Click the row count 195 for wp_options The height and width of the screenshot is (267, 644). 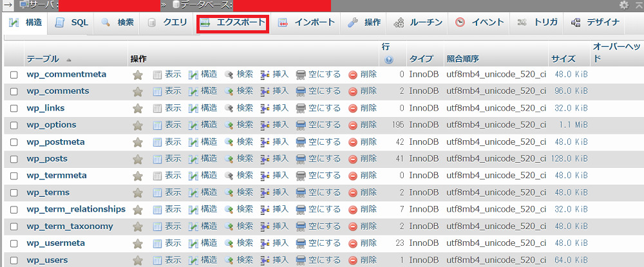pos(397,125)
